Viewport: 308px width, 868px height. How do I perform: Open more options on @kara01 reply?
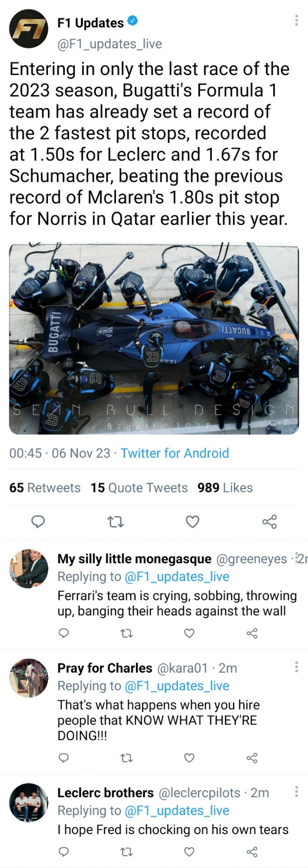[x=296, y=667]
